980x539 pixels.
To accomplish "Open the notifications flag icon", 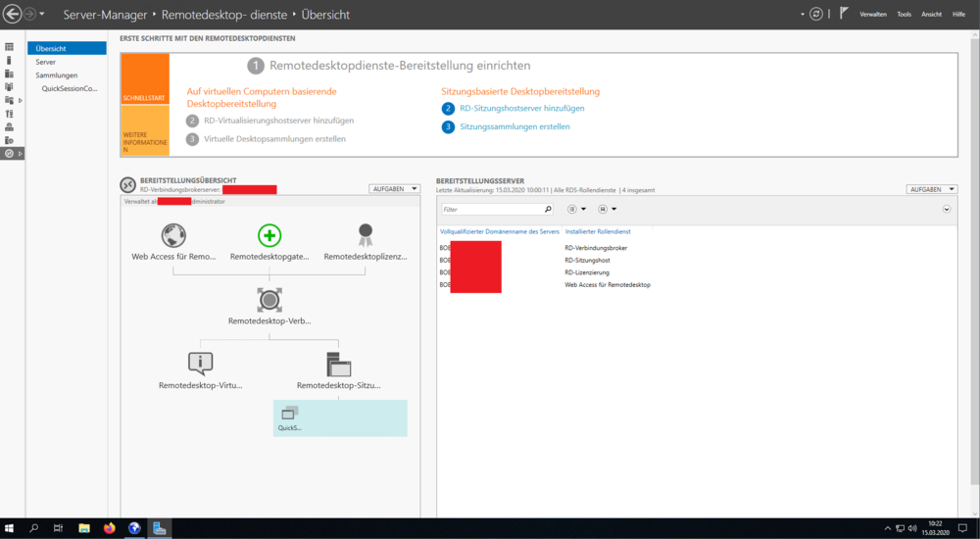I will (844, 15).
